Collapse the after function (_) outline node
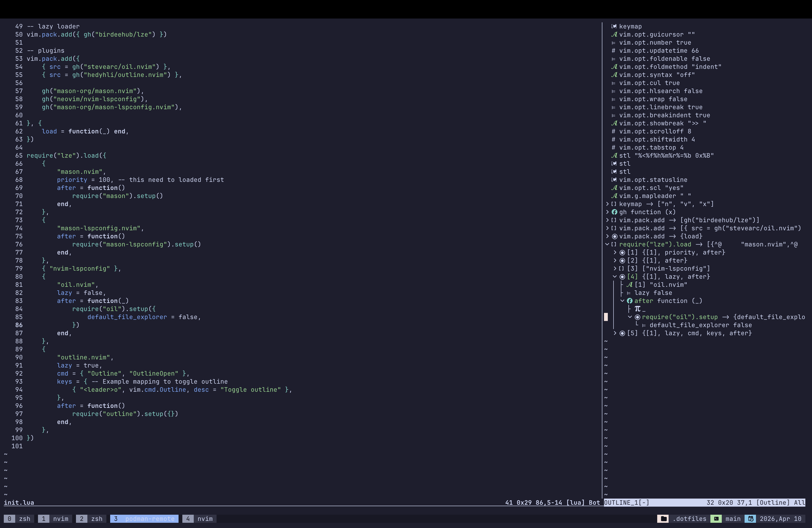This screenshot has height=528, width=812. [622, 301]
